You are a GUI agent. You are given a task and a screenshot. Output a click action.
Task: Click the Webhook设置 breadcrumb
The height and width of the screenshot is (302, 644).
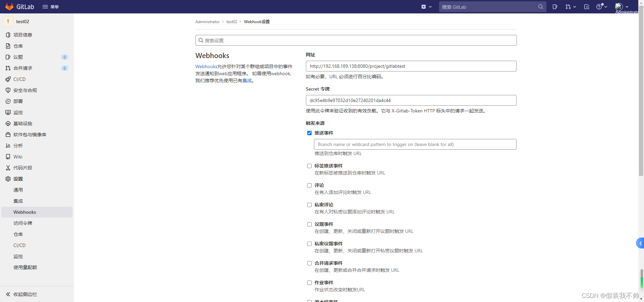[x=257, y=22]
